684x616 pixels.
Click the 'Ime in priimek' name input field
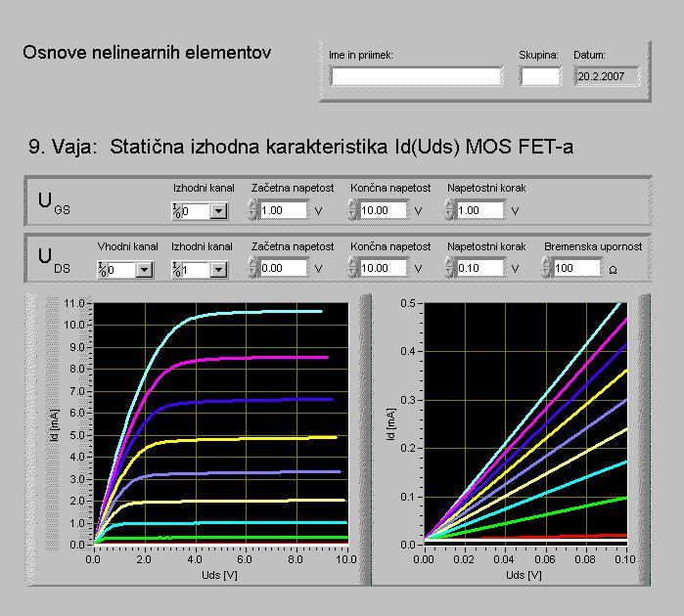[416, 76]
